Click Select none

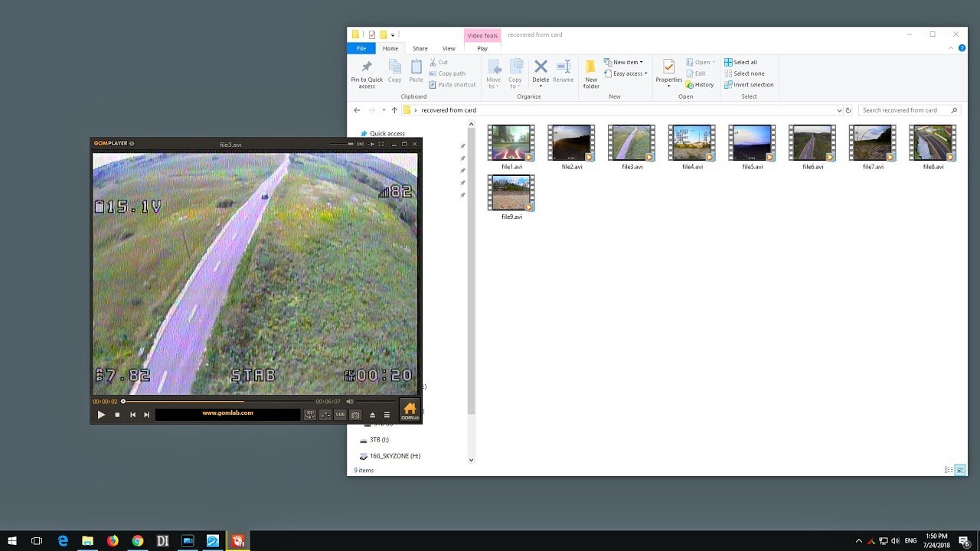coord(744,73)
